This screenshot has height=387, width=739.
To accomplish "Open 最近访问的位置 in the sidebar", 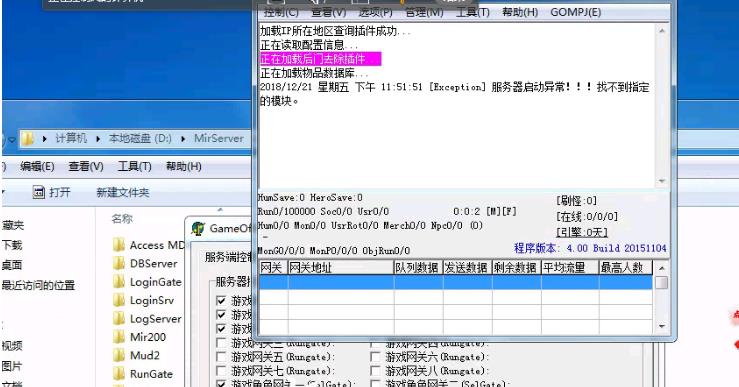I will [x=38, y=285].
